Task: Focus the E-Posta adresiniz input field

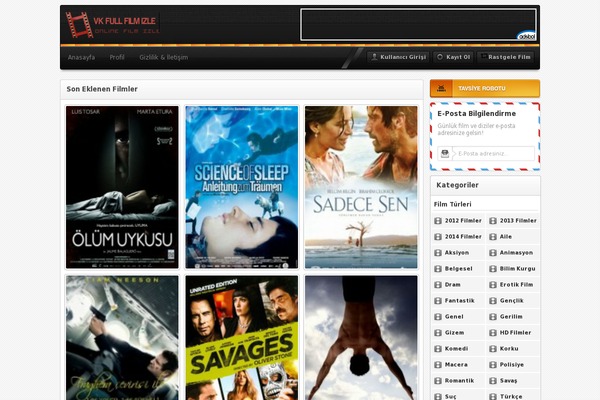Action: point(494,153)
